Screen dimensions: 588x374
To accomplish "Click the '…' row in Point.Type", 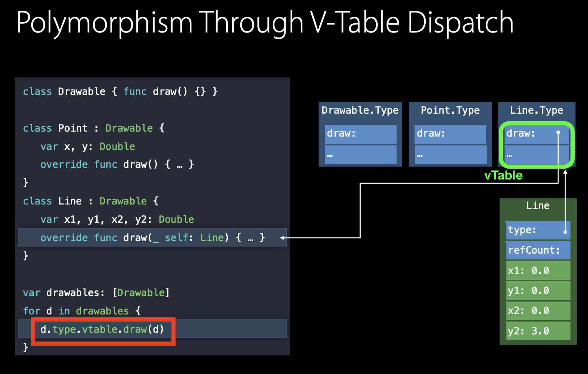I will pyautogui.click(x=450, y=155).
